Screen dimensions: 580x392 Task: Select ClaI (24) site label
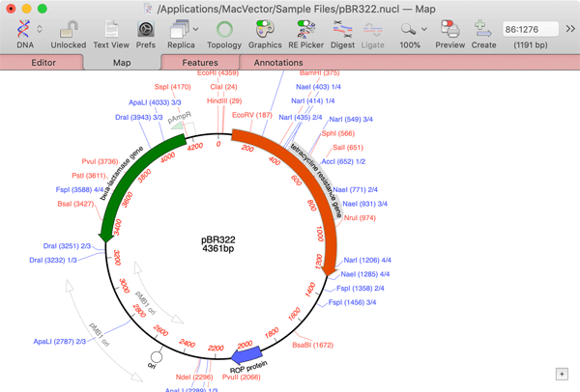pos(223,87)
